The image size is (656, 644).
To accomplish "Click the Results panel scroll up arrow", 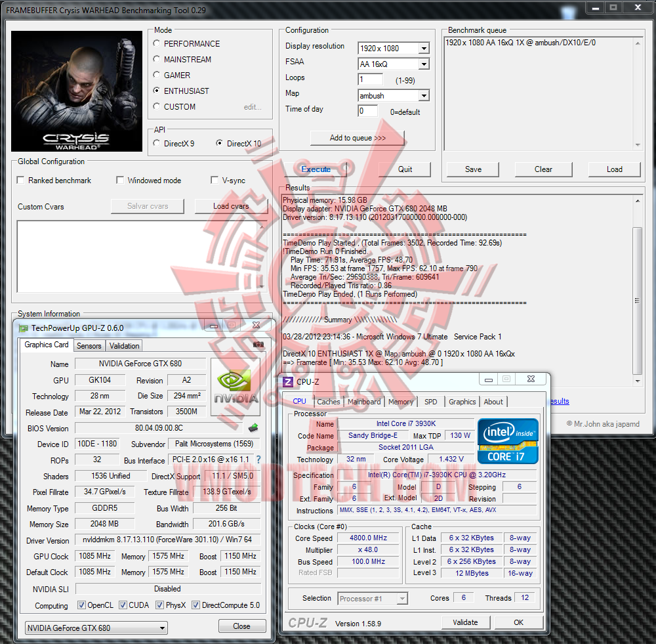I will (637, 201).
